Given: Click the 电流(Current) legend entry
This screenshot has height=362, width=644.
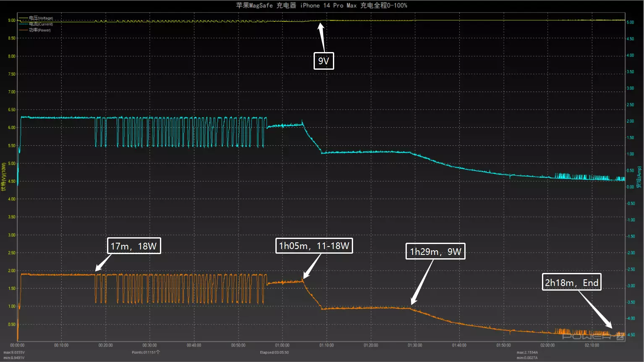Looking at the screenshot, I should click(x=36, y=24).
